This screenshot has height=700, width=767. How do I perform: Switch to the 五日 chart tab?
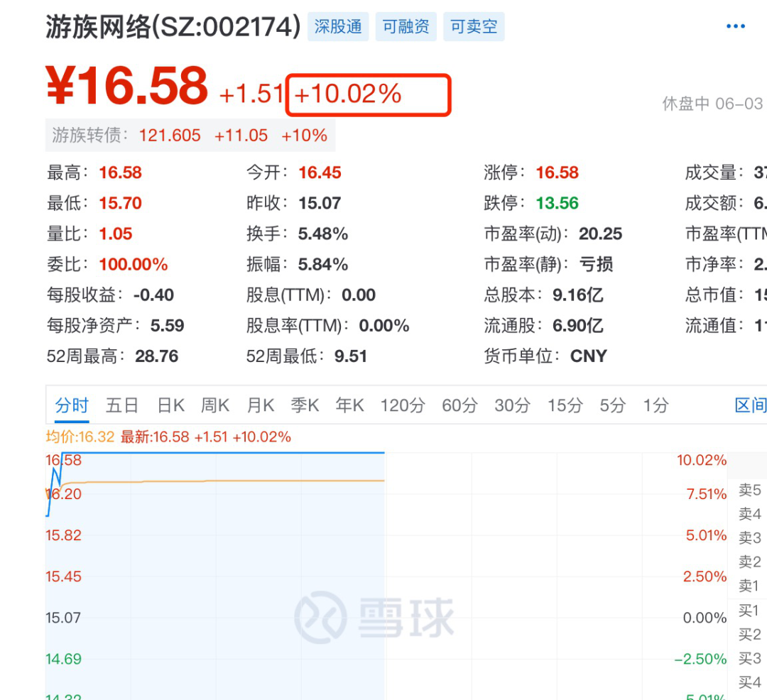[x=122, y=405]
